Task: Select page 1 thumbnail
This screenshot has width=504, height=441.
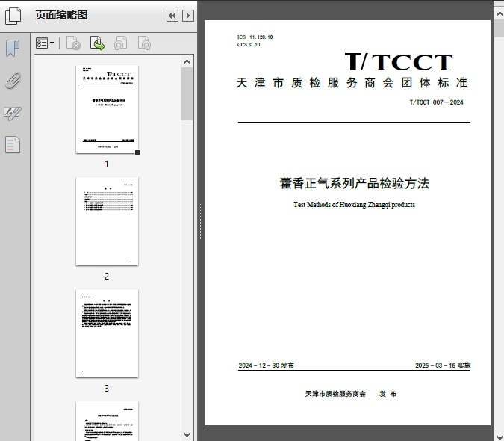Action: (x=107, y=109)
